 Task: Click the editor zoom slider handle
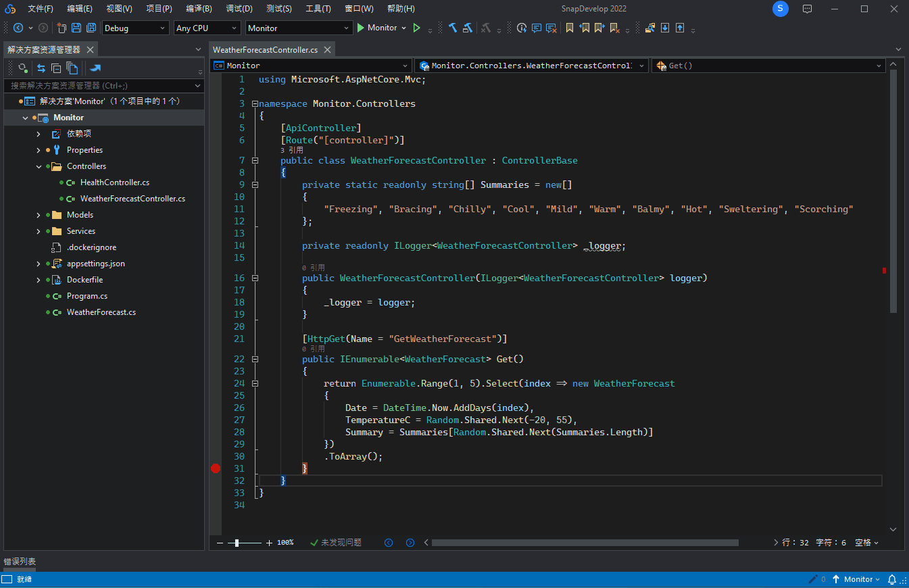(x=237, y=543)
